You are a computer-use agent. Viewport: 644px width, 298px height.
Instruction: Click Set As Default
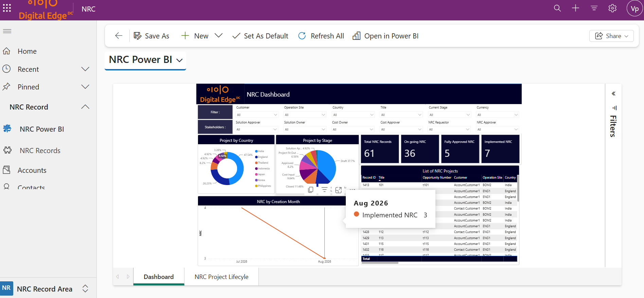click(x=260, y=36)
